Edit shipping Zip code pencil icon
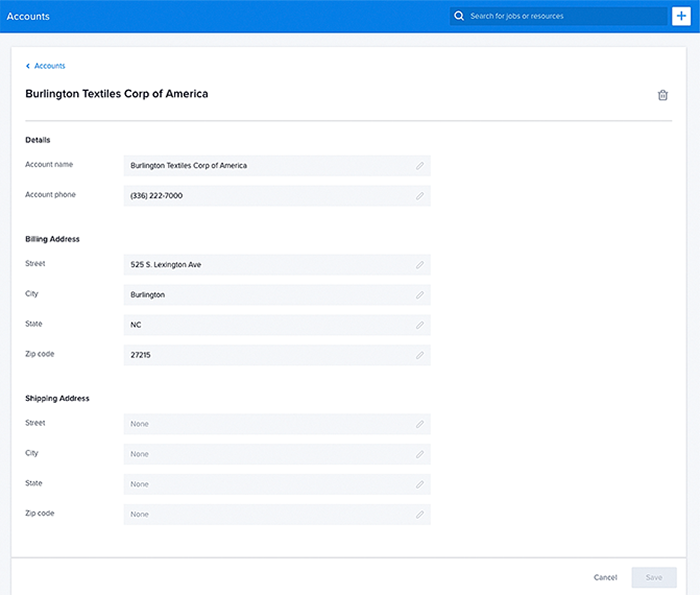Viewport: 700px width, 595px height. point(420,515)
